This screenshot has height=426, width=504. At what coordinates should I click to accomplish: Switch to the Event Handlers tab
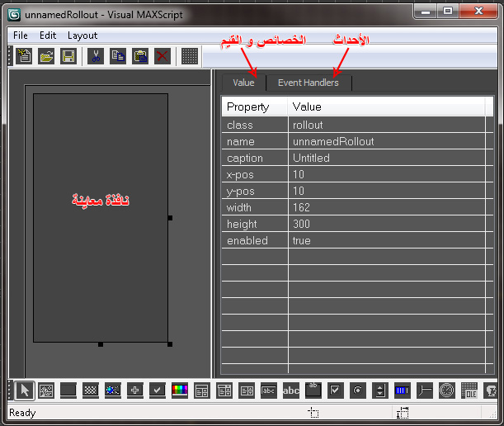tap(309, 83)
